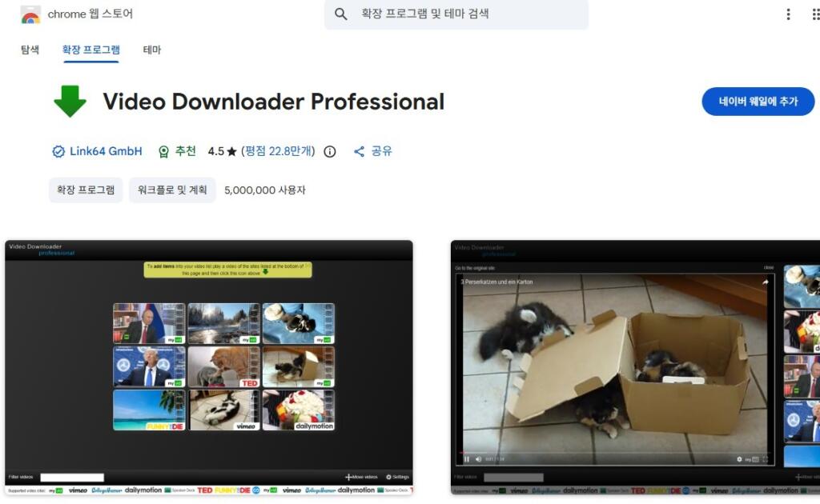Click the share icon
Viewport: 820px width, 504px height.
359,151
